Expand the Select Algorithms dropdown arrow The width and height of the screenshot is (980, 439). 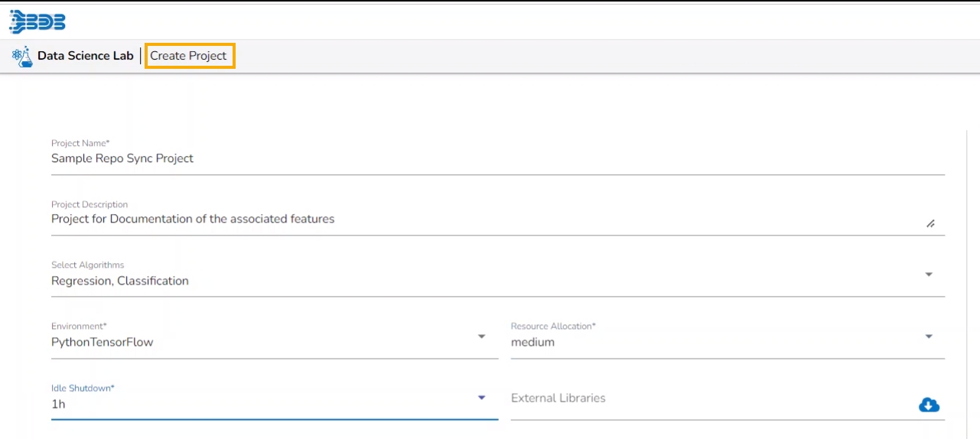(x=929, y=274)
